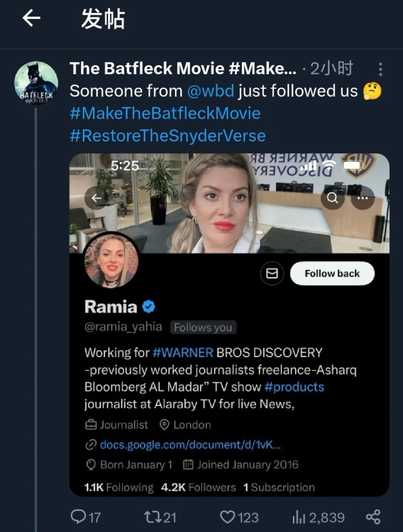The height and width of the screenshot is (532, 403).
Task: Click the Follow back button
Action: (x=332, y=273)
